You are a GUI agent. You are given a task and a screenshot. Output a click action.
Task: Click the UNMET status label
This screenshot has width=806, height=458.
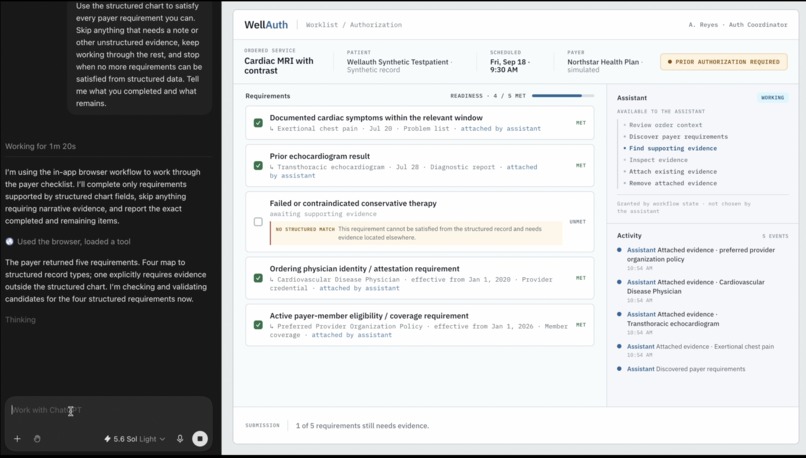coord(577,222)
